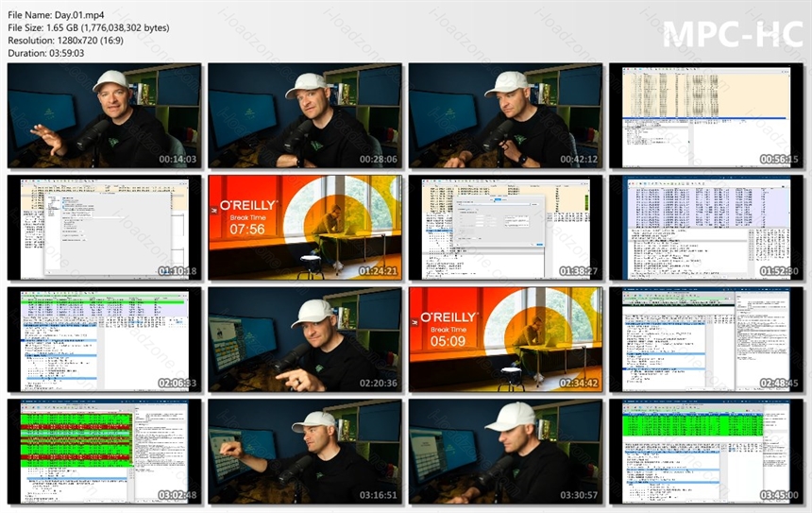Select the thumbnail timestamped 00:28:06
Image resolution: width=812 pixels, height=513 pixels.
pyautogui.click(x=305, y=115)
